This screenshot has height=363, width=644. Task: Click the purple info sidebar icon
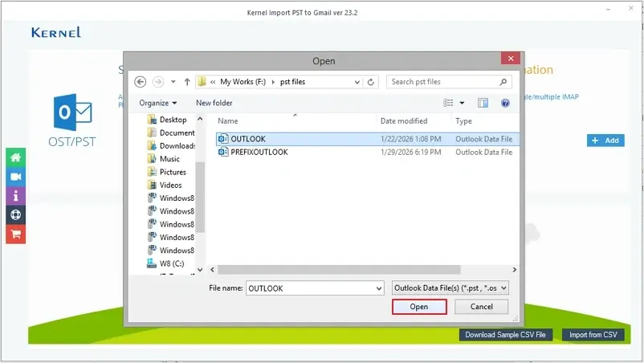tap(15, 196)
